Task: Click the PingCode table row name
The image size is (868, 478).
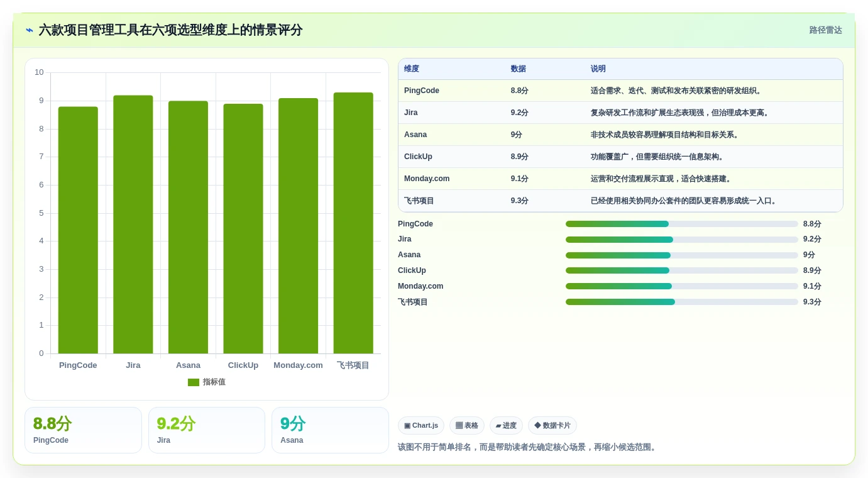Action: click(x=422, y=91)
